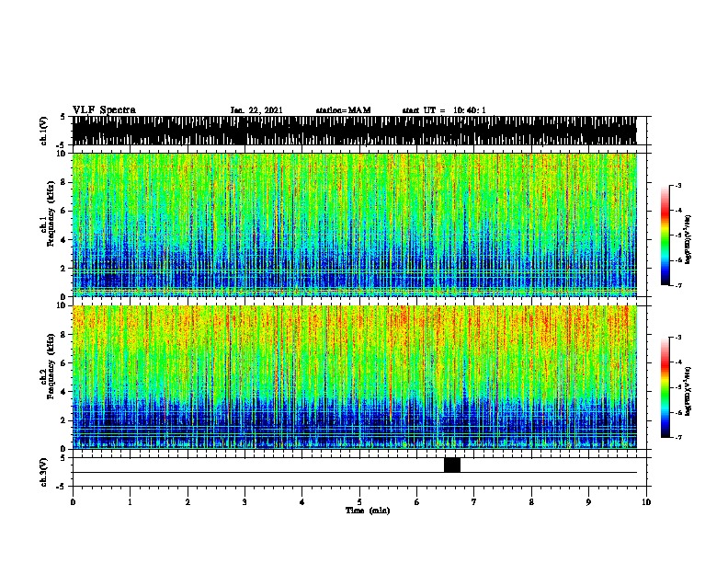Click the "2" kHz tick on ch.1 frequency axis

click(63, 269)
